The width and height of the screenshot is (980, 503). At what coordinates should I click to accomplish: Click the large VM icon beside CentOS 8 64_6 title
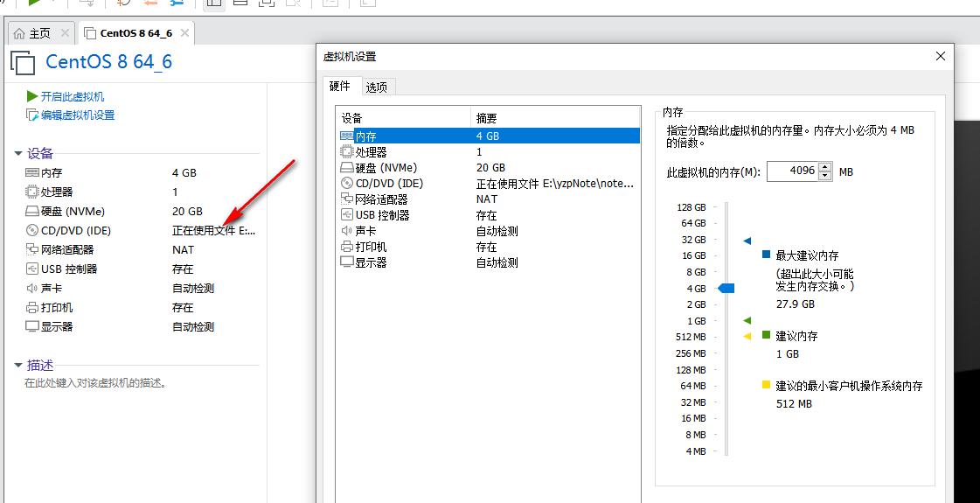point(23,63)
